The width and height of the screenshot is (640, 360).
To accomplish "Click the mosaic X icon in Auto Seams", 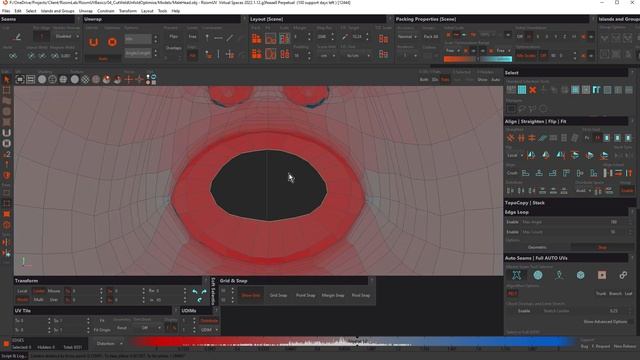I will pyautogui.click(x=516, y=275).
